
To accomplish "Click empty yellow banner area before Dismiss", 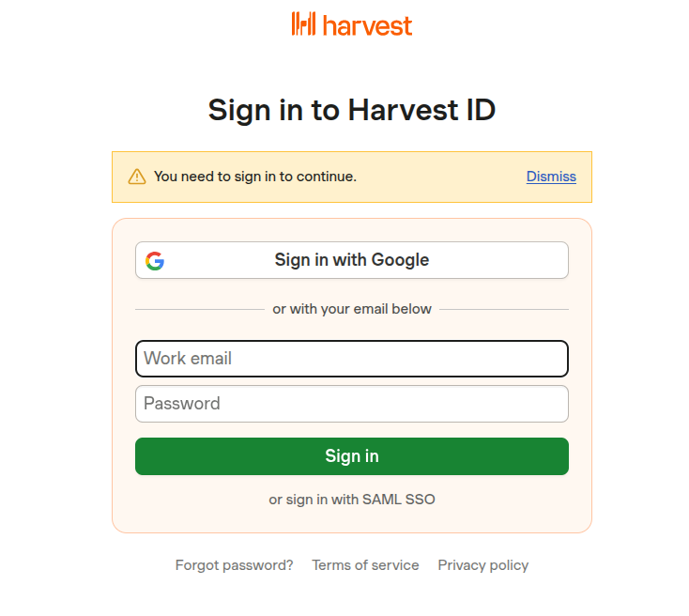I will point(441,177).
